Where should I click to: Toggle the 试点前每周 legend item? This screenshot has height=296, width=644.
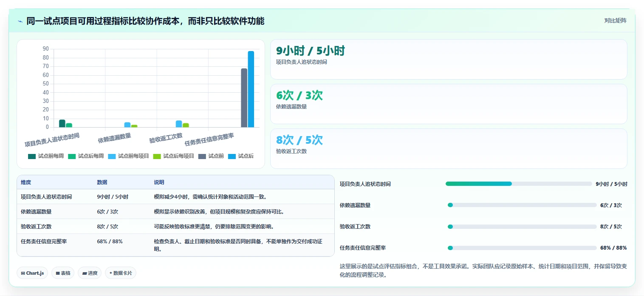46,156
